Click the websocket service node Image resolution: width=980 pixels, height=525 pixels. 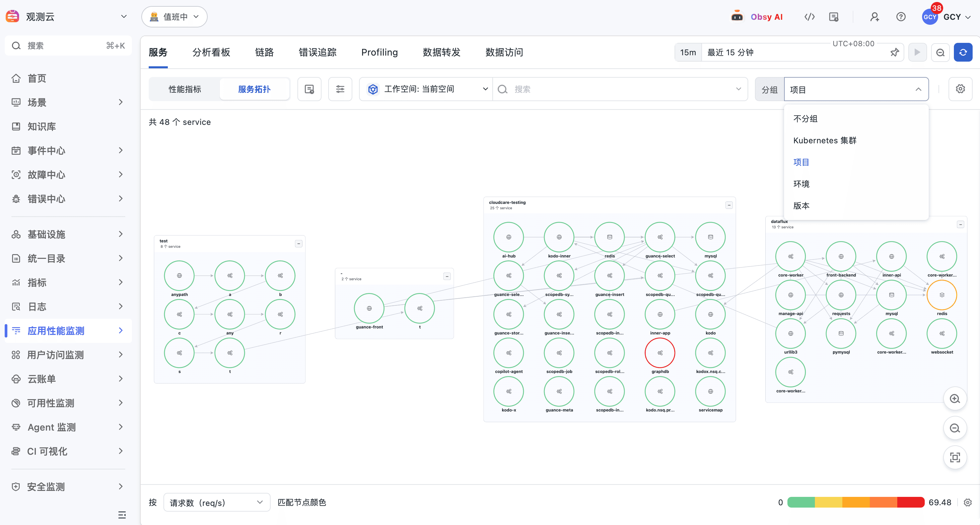[941, 333]
